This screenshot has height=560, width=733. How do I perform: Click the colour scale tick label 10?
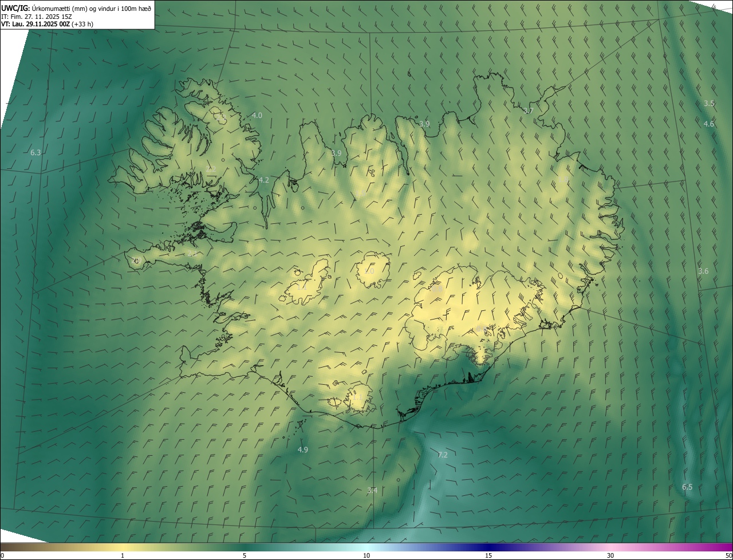click(x=366, y=555)
